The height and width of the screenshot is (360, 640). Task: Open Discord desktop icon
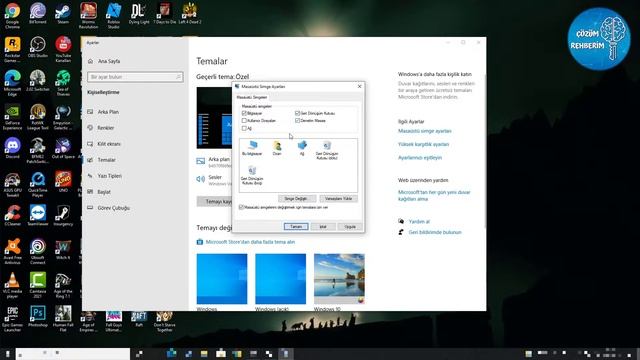12,148
